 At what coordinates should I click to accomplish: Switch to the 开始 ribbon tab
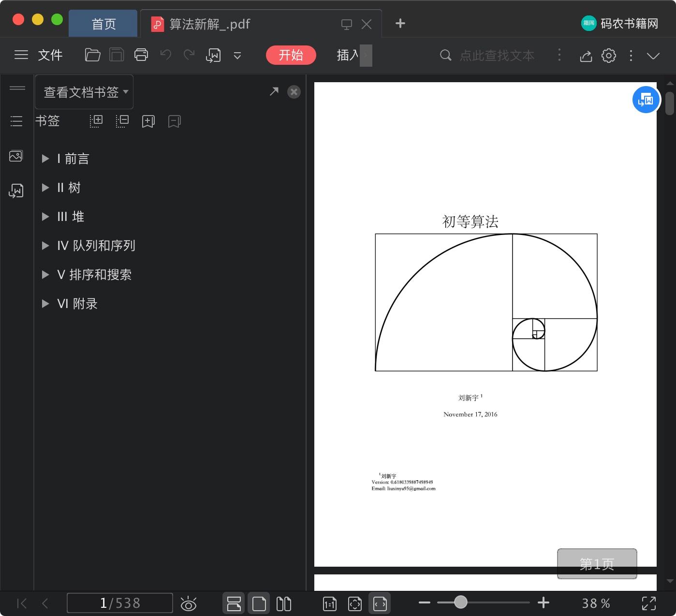tap(291, 55)
